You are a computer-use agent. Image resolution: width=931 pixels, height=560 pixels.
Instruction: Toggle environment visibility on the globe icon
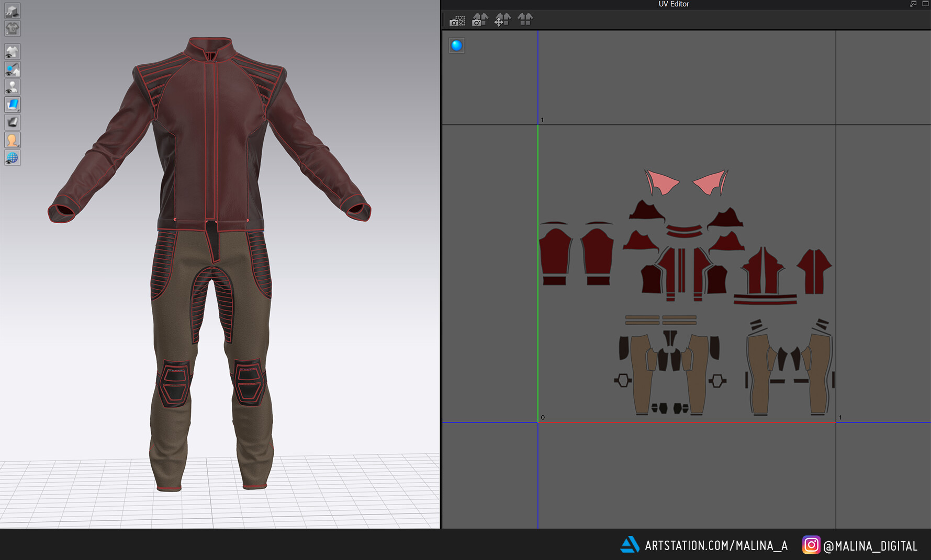[x=13, y=156]
